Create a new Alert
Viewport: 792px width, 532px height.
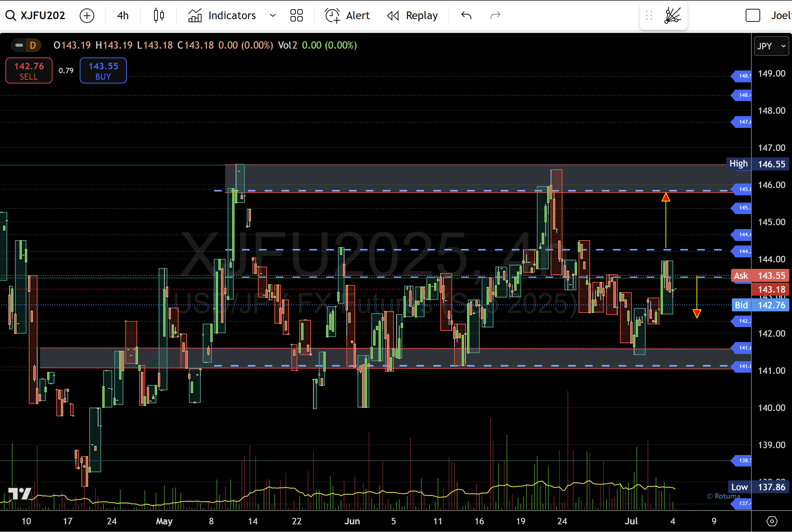point(347,16)
